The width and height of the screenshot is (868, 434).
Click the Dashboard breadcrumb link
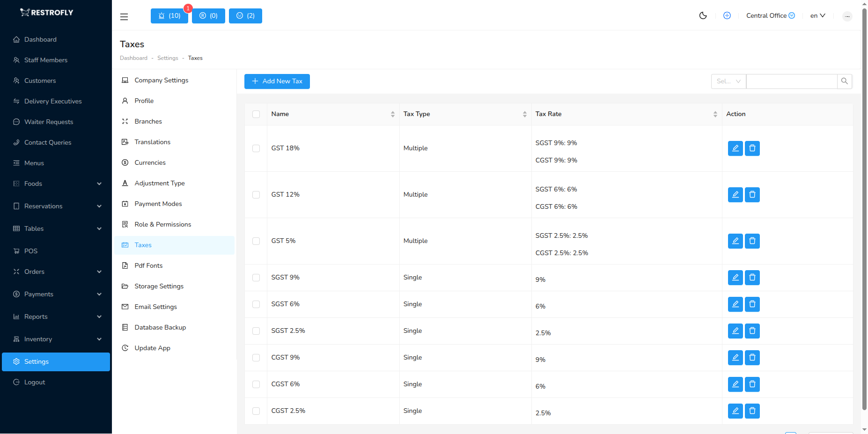pos(133,58)
